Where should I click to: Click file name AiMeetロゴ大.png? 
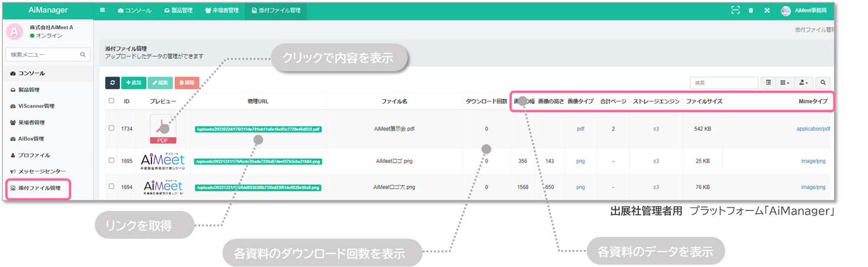[x=394, y=187]
